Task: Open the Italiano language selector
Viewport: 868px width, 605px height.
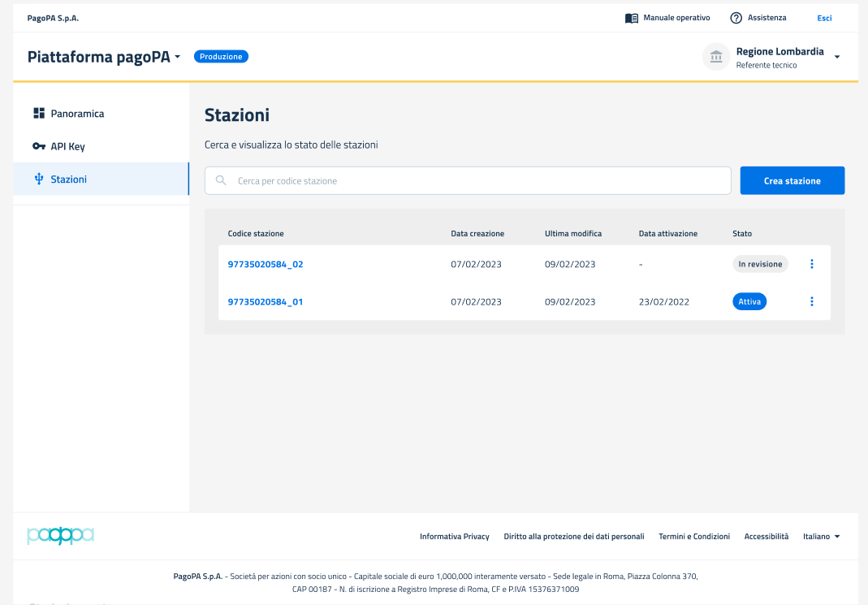Action: 822,537
